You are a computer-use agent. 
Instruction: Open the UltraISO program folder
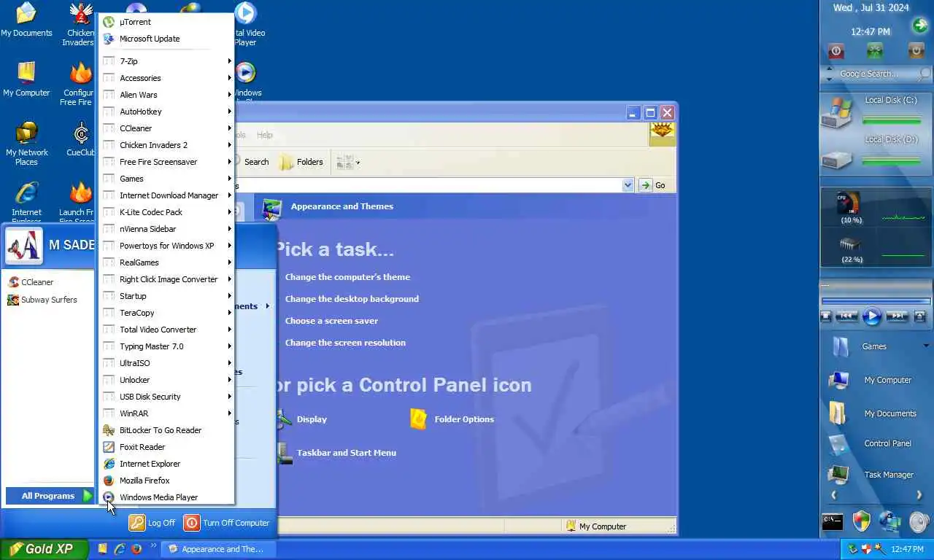pyautogui.click(x=166, y=363)
